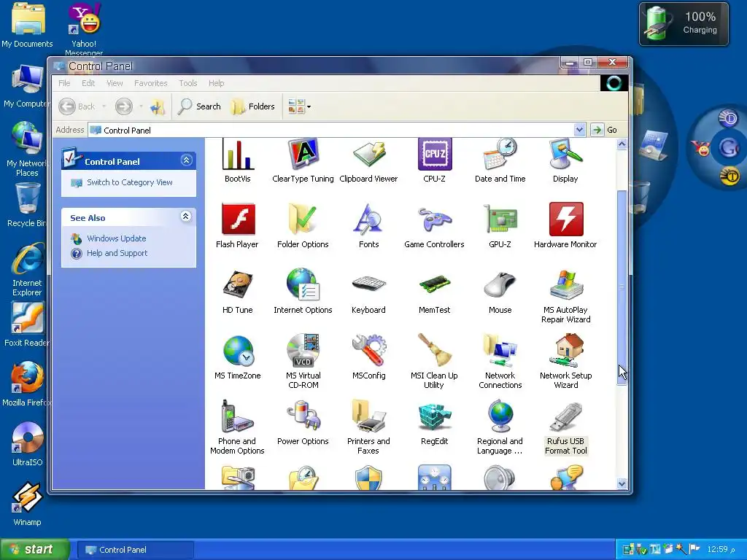The width and height of the screenshot is (747, 560).
Task: Open the Tools menu
Action: [x=187, y=83]
